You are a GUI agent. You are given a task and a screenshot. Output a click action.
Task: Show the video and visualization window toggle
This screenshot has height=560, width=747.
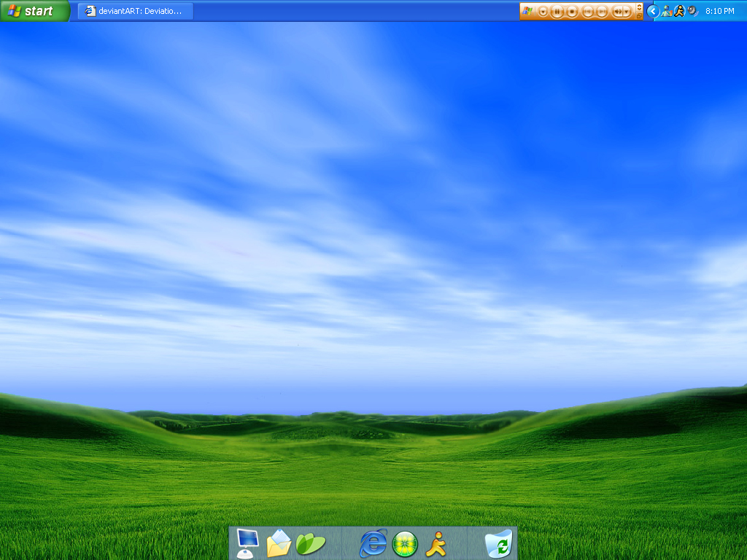point(639,7)
